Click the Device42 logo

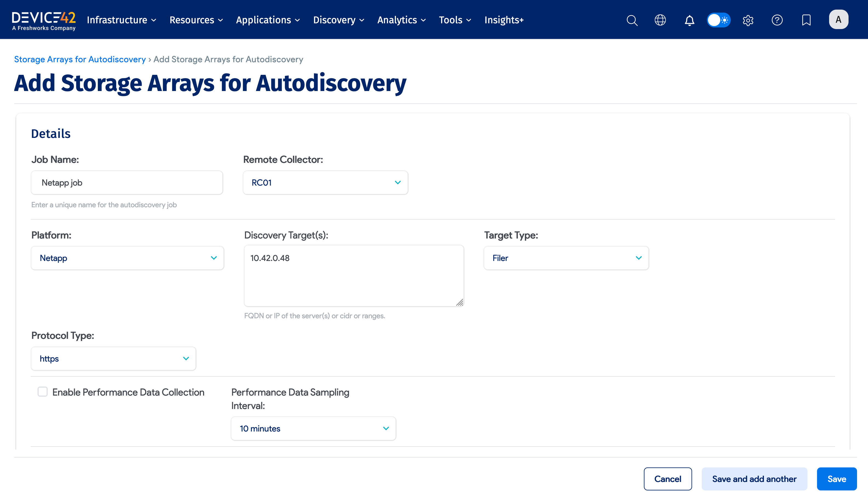(44, 20)
